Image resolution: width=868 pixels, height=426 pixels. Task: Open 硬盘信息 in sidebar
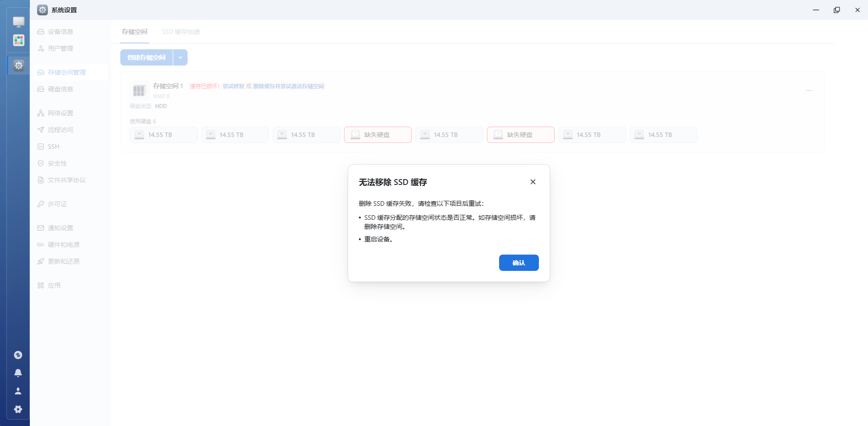(x=70, y=89)
